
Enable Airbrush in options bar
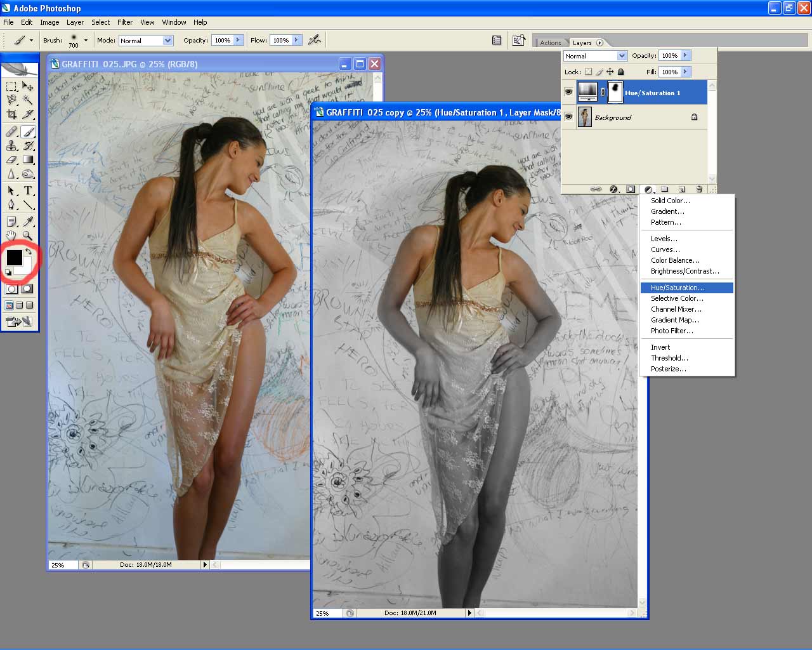coord(314,40)
